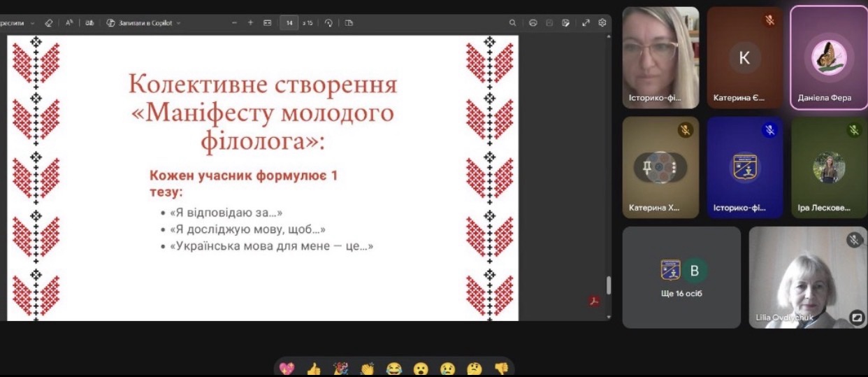Print the PDF document

coord(533,22)
